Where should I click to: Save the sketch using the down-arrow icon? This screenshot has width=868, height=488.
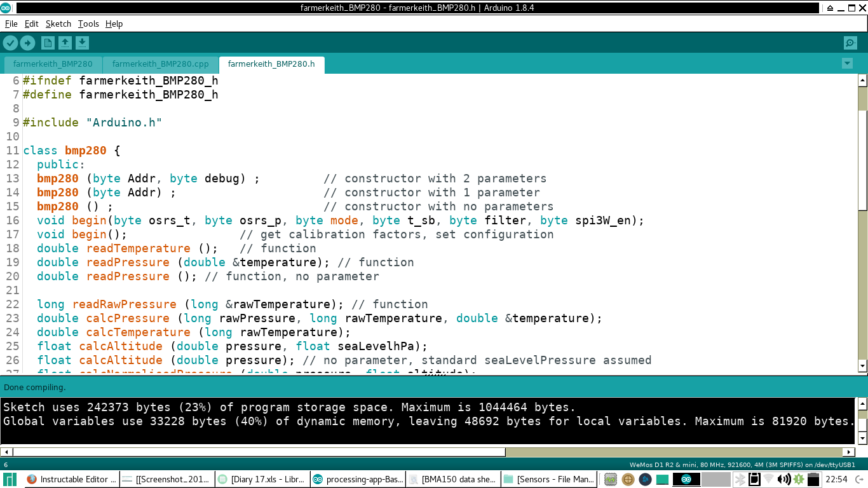coord(81,43)
